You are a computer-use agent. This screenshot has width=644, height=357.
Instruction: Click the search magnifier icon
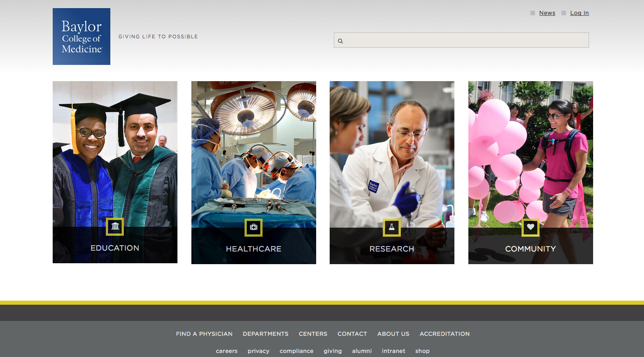[340, 41]
